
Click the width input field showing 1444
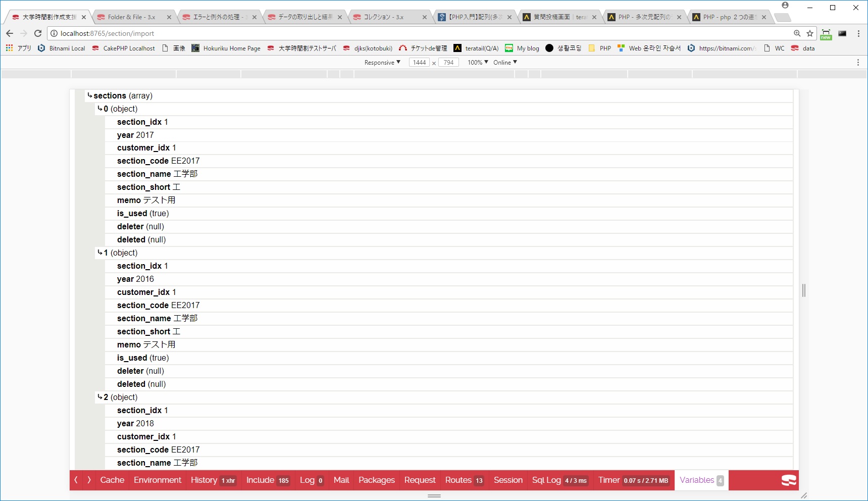pyautogui.click(x=419, y=62)
